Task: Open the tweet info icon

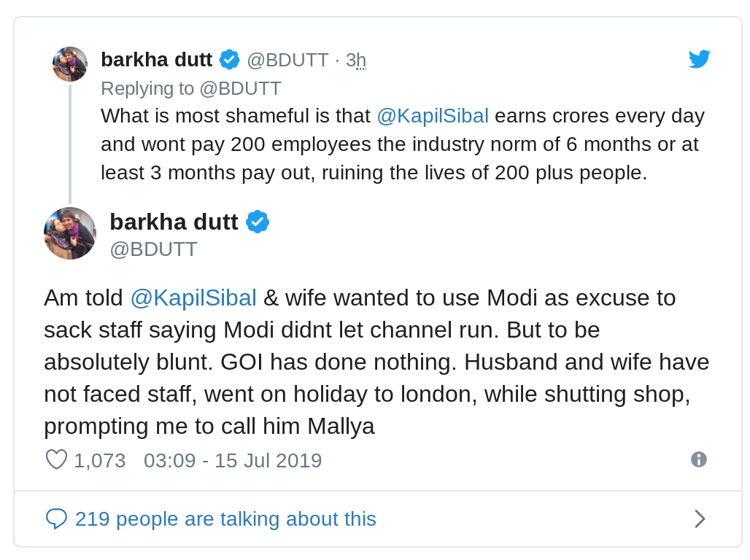Action: click(x=698, y=459)
